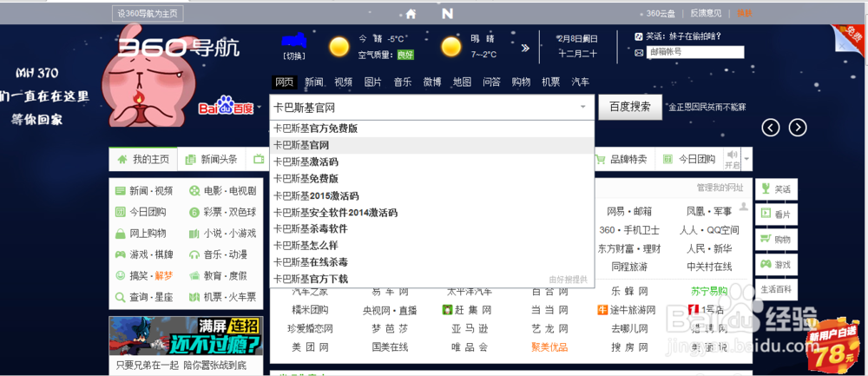
Task: Open 360云盘 link
Action: (x=661, y=13)
